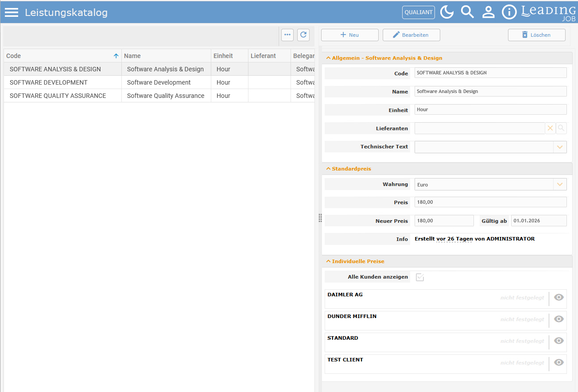
Task: Click the Leading Job logo
Action: tap(549, 13)
